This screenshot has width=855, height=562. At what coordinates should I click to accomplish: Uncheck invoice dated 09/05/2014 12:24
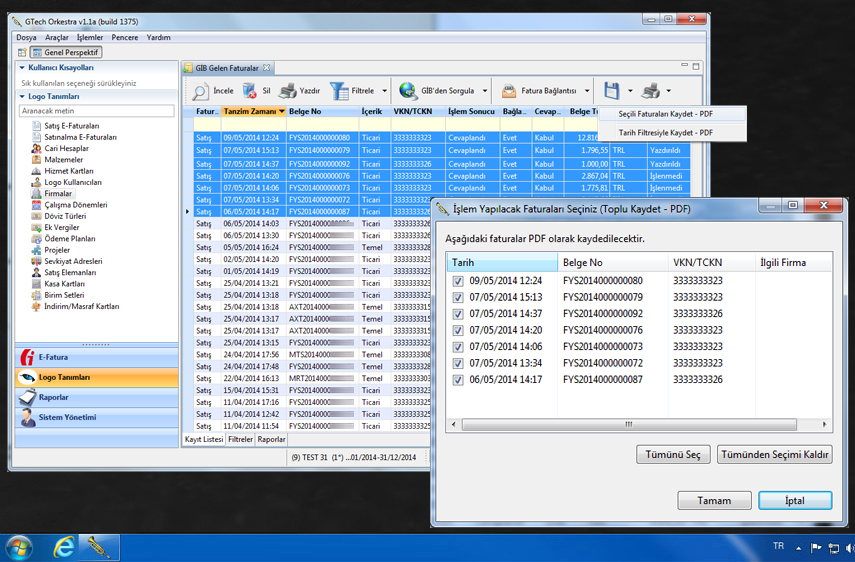pos(458,281)
